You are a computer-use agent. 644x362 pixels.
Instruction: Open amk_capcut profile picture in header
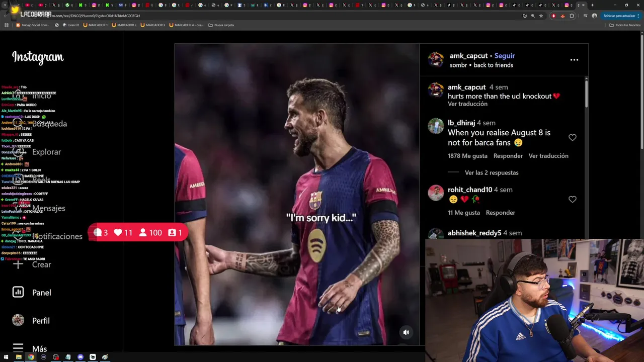coord(436,59)
